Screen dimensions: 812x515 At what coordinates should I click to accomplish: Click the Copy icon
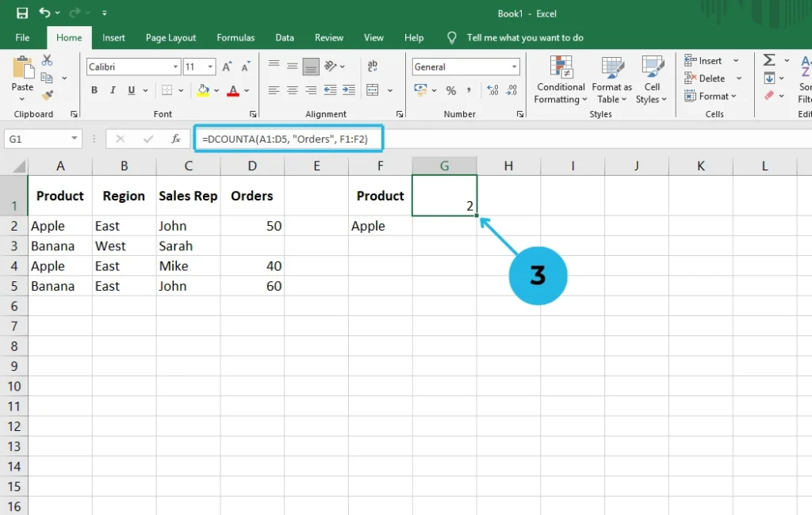coord(47,78)
